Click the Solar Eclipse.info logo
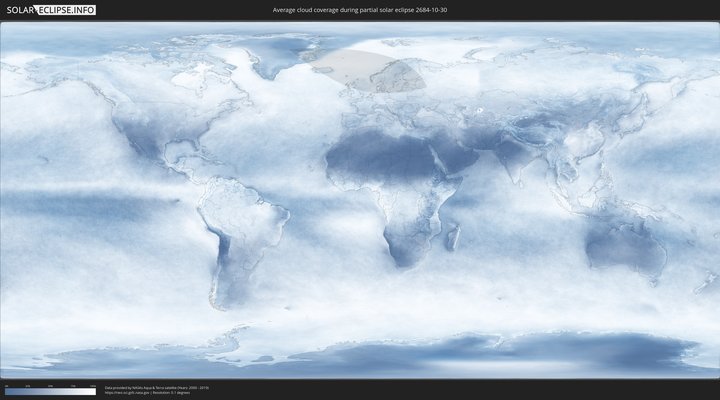720x400 pixels. point(50,9)
